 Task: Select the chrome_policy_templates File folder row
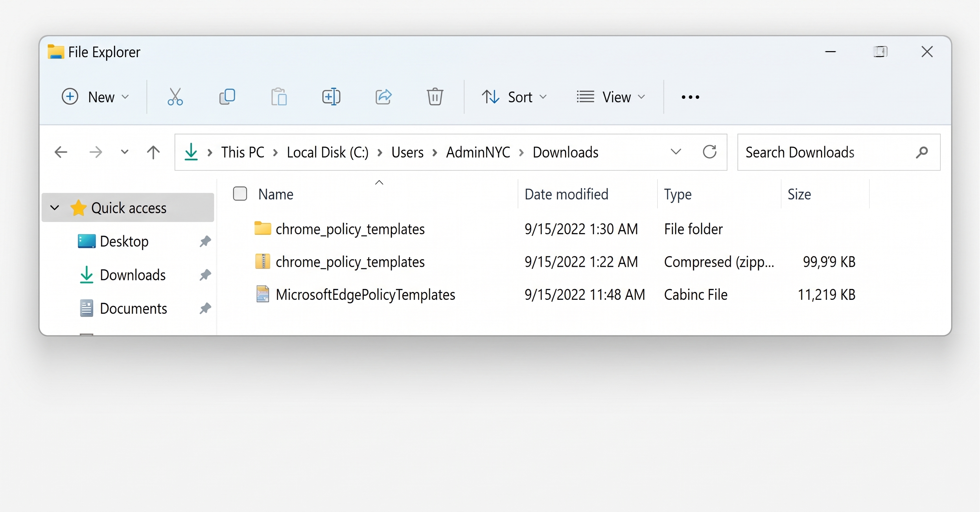click(x=555, y=229)
